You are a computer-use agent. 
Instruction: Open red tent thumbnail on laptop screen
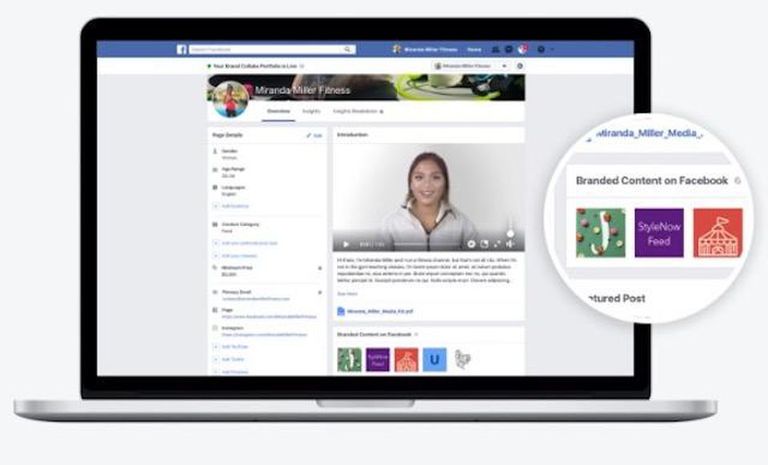click(x=406, y=360)
